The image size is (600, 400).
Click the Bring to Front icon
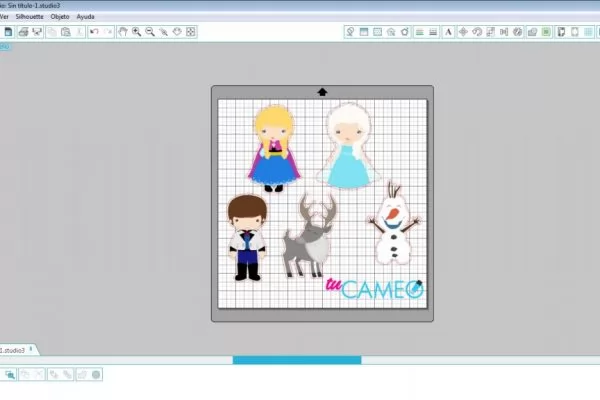pos(54,374)
